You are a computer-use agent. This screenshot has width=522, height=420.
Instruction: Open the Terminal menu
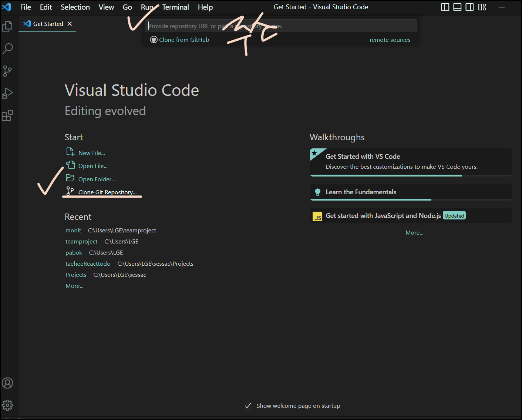(175, 7)
